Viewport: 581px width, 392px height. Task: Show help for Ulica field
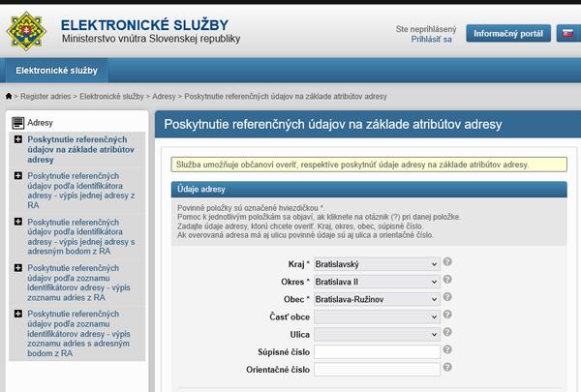(x=447, y=333)
